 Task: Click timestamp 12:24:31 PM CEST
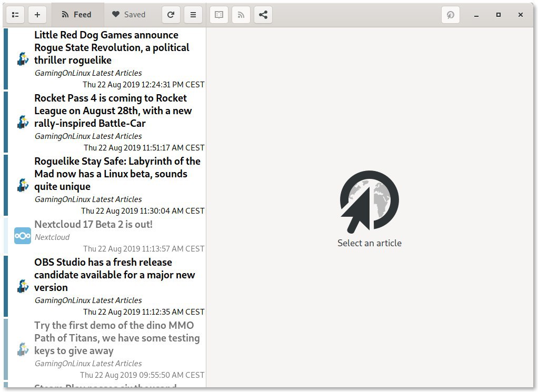pyautogui.click(x=143, y=84)
